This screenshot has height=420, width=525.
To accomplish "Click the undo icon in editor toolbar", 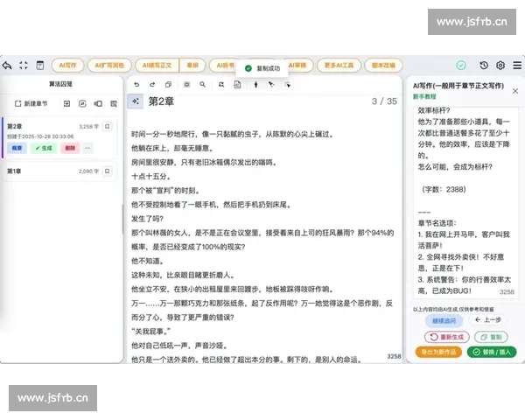I will click(136, 85).
